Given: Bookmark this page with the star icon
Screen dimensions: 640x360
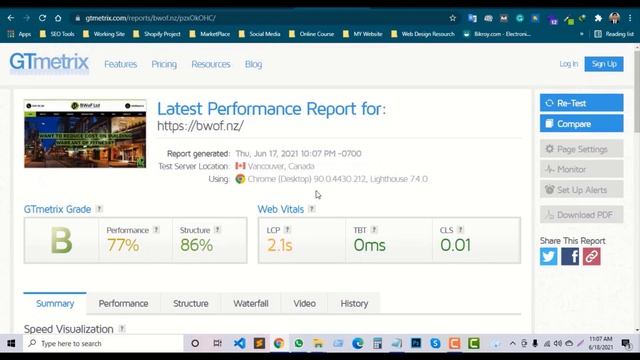Looking at the screenshot, I should (x=453, y=18).
